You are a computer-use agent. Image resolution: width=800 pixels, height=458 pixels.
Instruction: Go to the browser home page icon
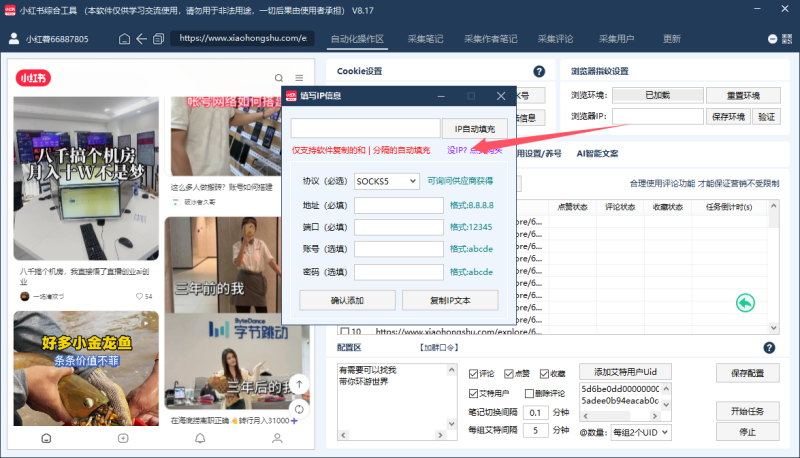[x=124, y=39]
